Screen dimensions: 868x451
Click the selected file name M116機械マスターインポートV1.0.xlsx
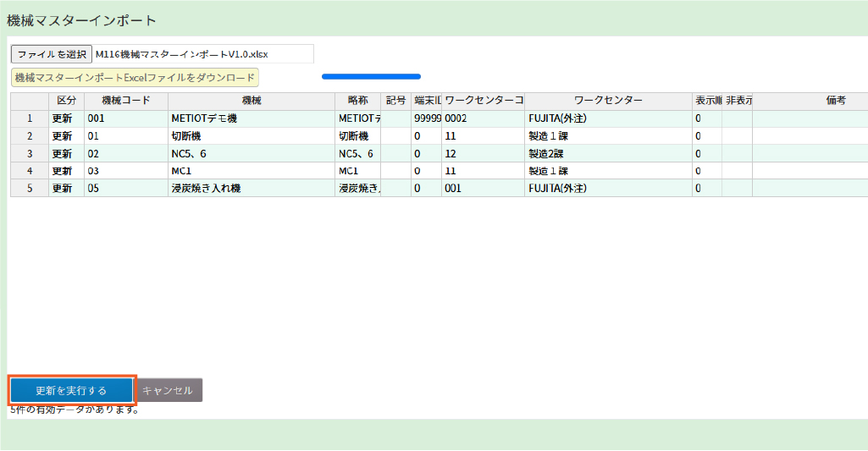[182, 54]
